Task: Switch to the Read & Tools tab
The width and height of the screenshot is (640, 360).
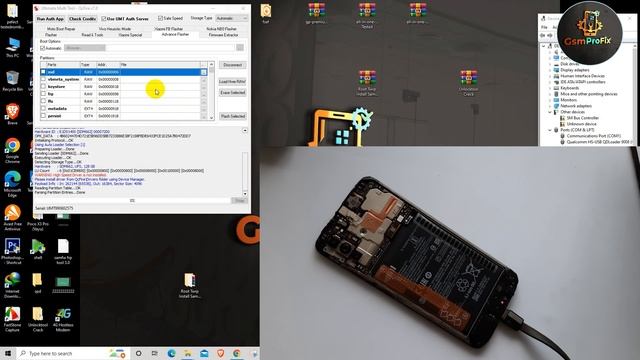Action: pyautogui.click(x=92, y=35)
